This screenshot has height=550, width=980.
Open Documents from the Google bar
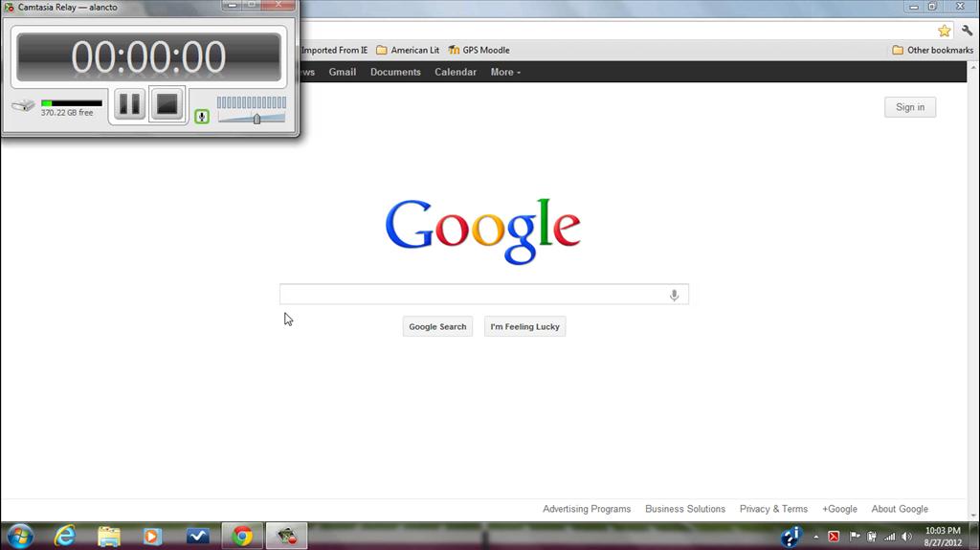pyautogui.click(x=395, y=72)
